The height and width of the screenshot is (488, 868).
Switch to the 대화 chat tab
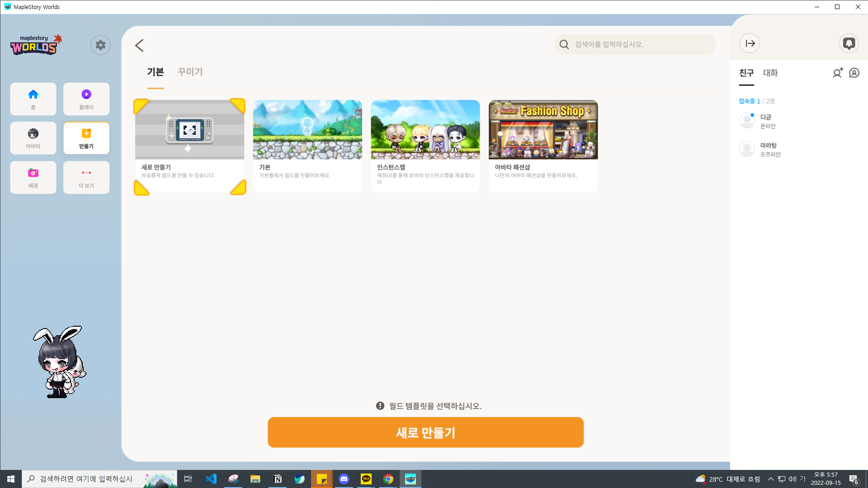[x=770, y=73]
